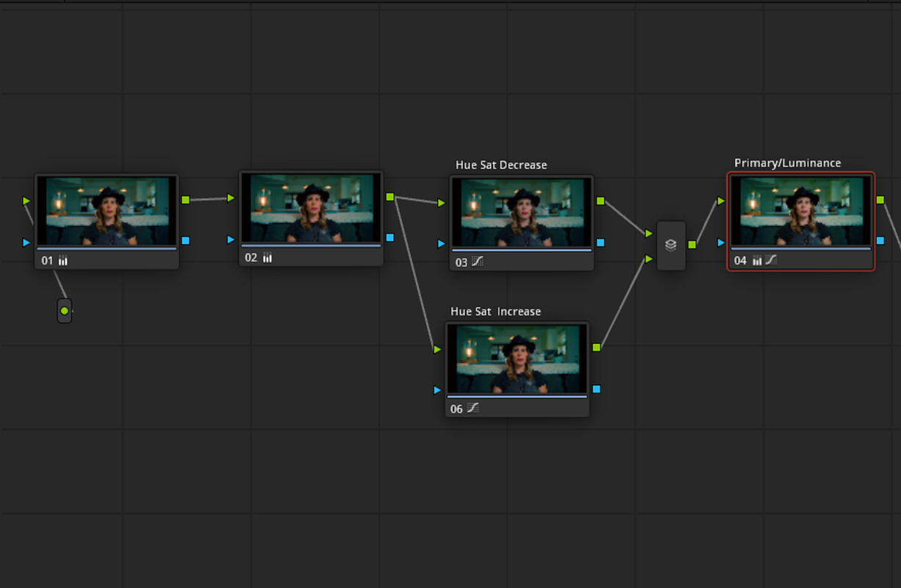This screenshot has height=588, width=901.
Task: Click the primary bars icon on node 01
Action: [62, 260]
